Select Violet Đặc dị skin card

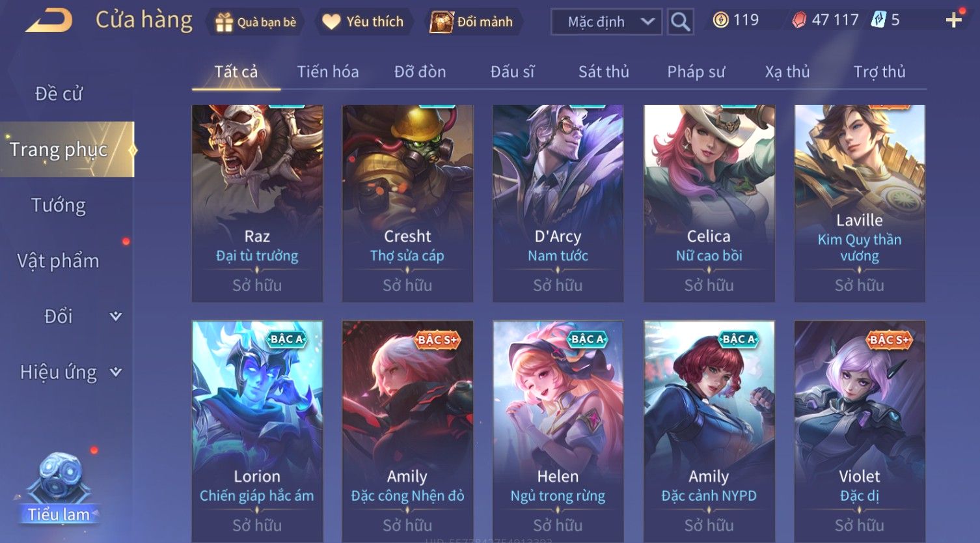click(x=860, y=431)
